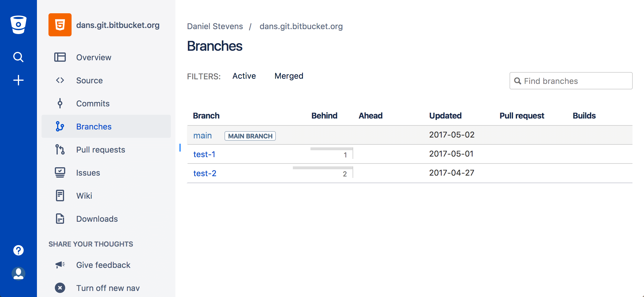Select Branches in the sidebar navigation
Image resolution: width=644 pixels, height=297 pixels.
pos(93,126)
